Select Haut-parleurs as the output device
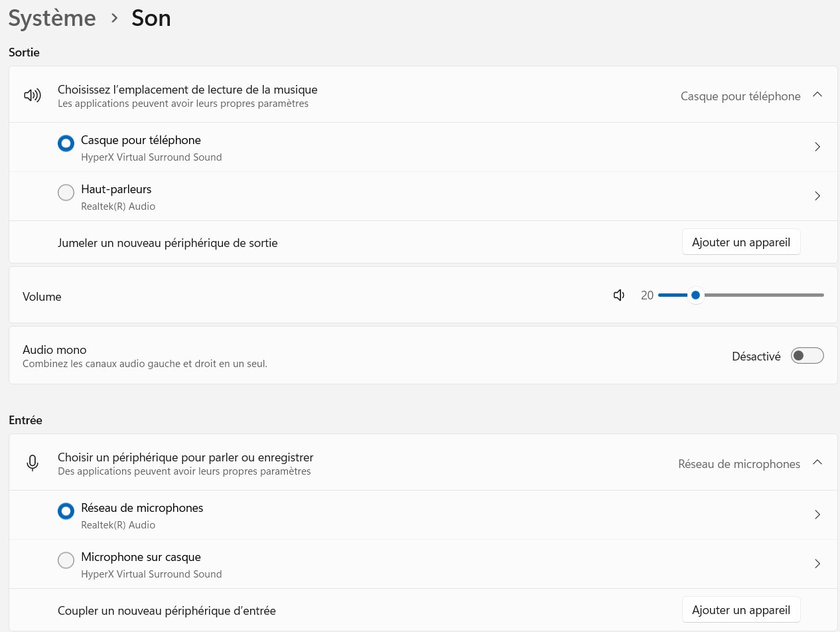 (x=66, y=193)
